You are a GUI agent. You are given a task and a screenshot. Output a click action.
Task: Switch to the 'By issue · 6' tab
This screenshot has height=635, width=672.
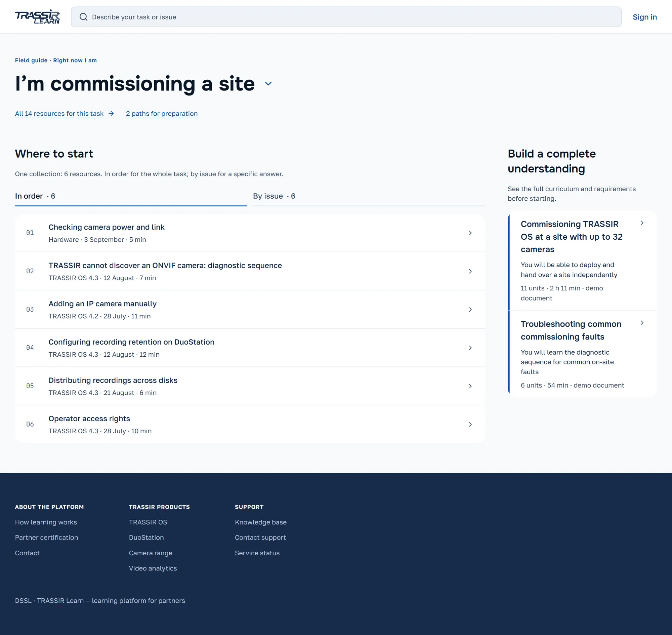tap(369, 196)
